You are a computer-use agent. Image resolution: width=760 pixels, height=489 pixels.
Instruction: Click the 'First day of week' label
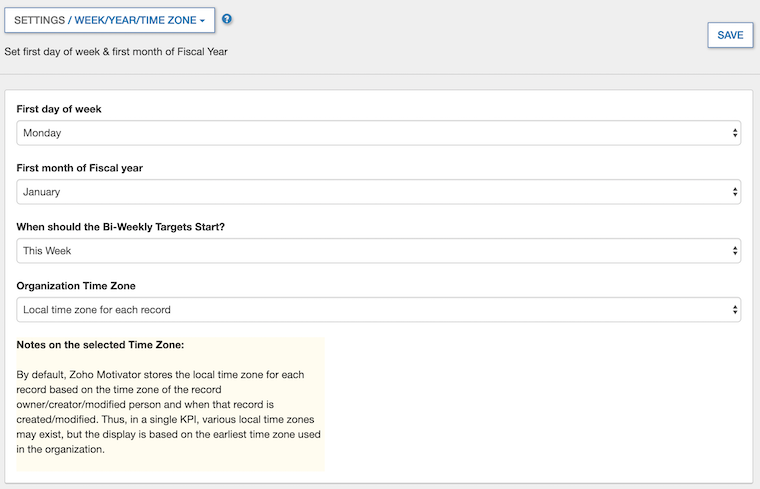coord(59,109)
